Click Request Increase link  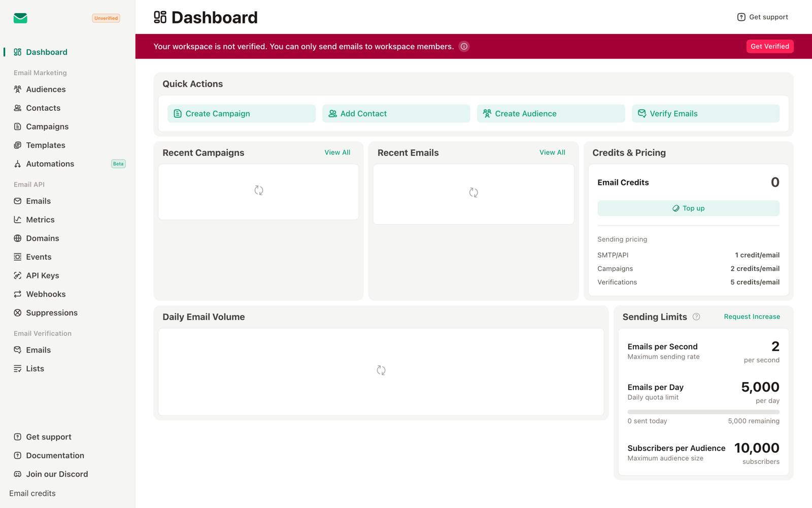752,316
